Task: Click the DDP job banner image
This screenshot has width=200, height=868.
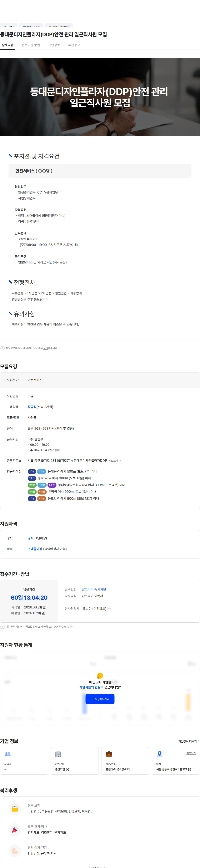Action: (100, 97)
